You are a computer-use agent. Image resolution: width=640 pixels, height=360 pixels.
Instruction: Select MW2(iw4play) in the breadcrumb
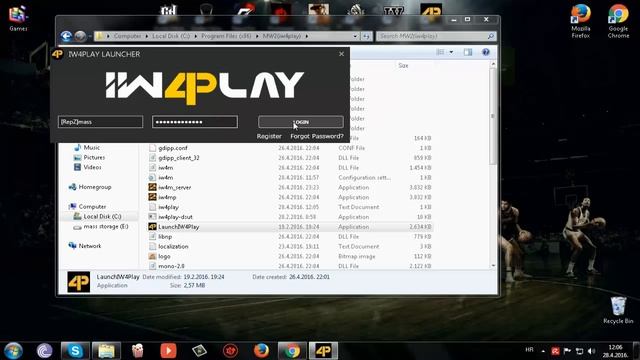click(x=282, y=36)
